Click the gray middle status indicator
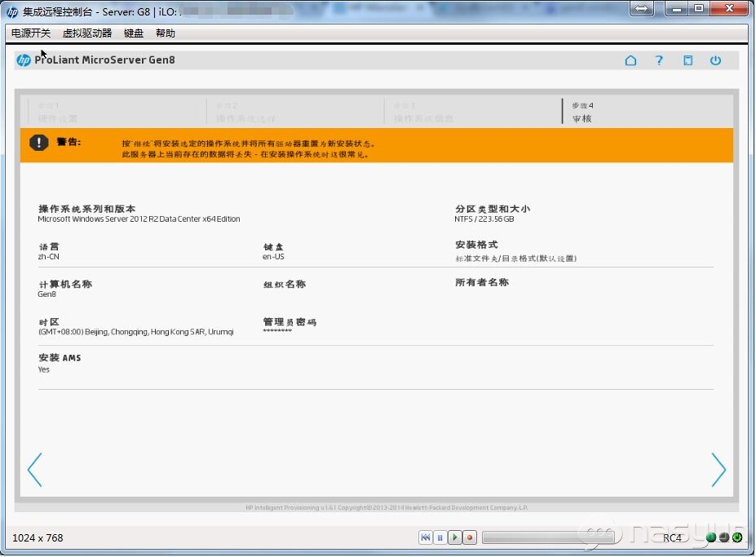The image size is (756, 557). point(724,538)
